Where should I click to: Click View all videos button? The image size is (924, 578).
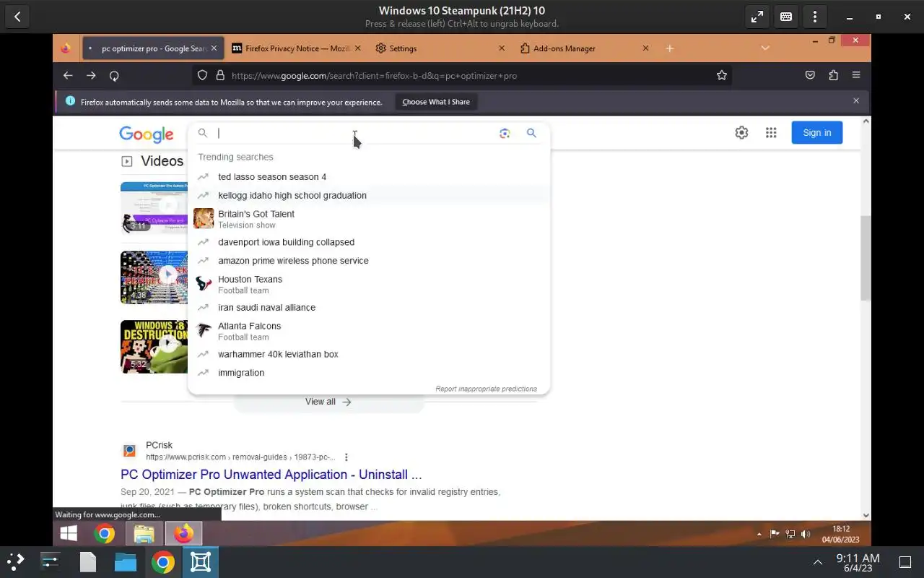[328, 402]
